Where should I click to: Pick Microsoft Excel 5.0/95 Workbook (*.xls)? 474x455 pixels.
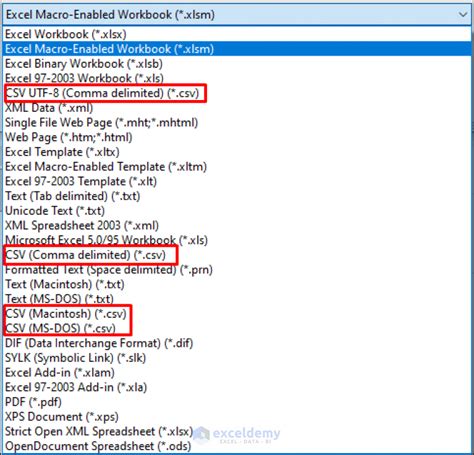[237, 240]
